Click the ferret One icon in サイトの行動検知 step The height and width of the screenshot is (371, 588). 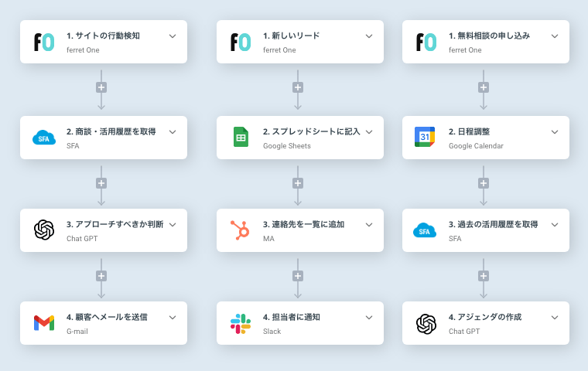pyautogui.click(x=44, y=42)
